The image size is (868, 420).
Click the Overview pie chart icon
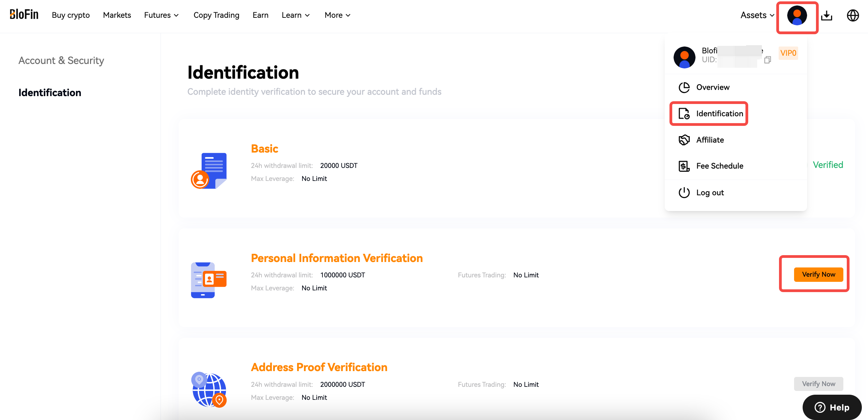pos(684,88)
